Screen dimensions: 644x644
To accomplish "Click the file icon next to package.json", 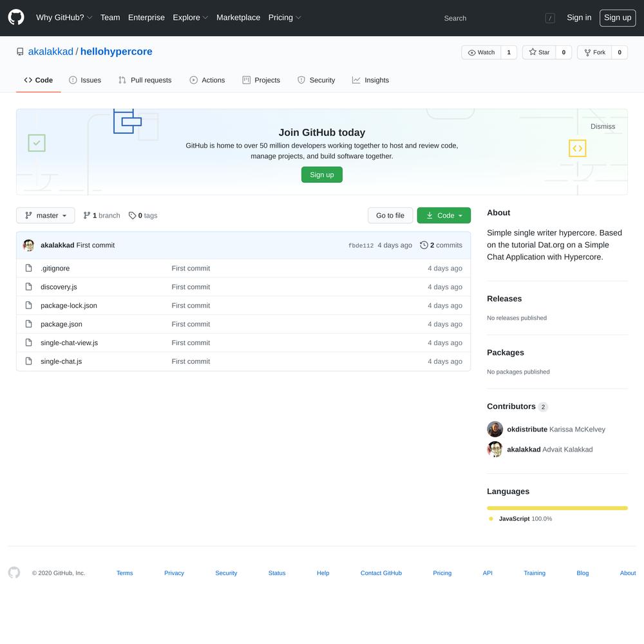I will (x=28, y=324).
